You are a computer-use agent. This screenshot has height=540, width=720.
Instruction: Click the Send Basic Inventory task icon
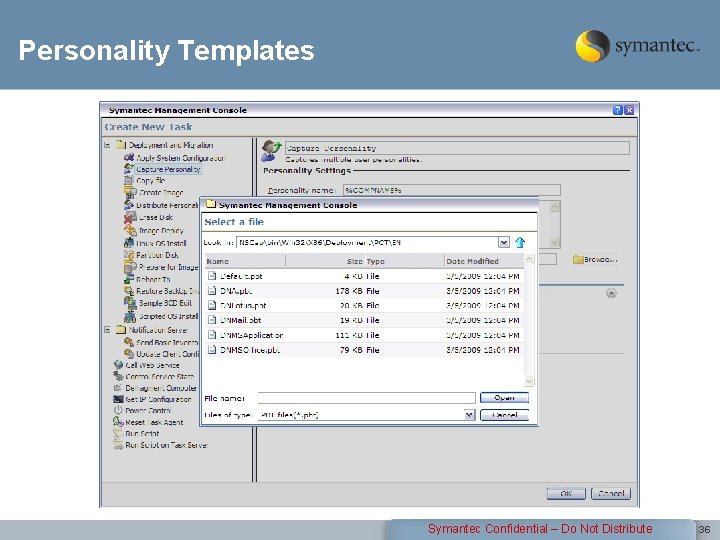129,342
